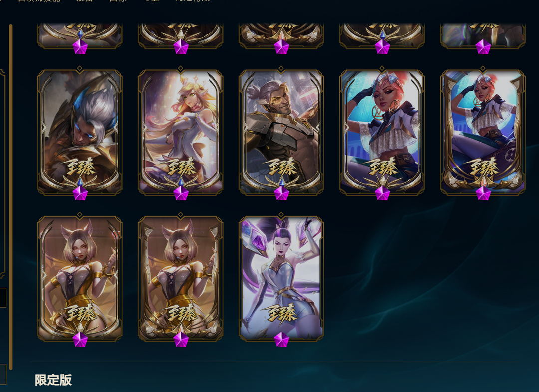Screen dimensions: 539x392
Task: Click purple gem under thin-border red-haired dancer card
Action: pyautogui.click(x=382, y=193)
